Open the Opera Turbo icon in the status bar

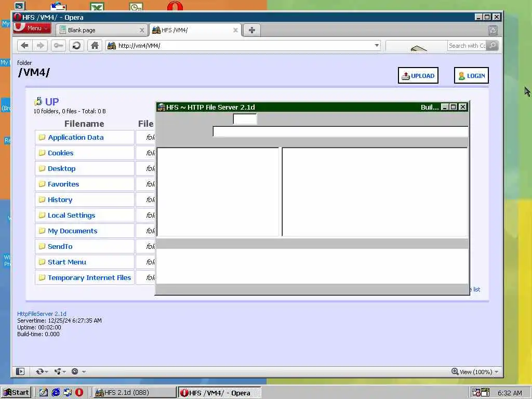(75, 371)
